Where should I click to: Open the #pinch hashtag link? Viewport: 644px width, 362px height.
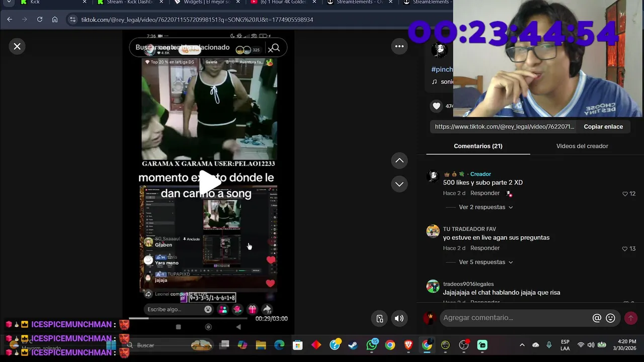pos(442,69)
